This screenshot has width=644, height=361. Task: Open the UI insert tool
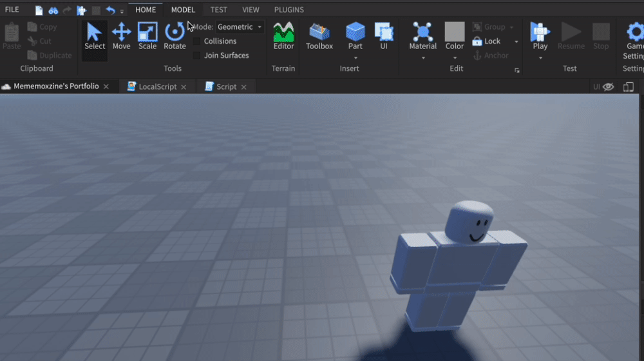click(x=384, y=37)
